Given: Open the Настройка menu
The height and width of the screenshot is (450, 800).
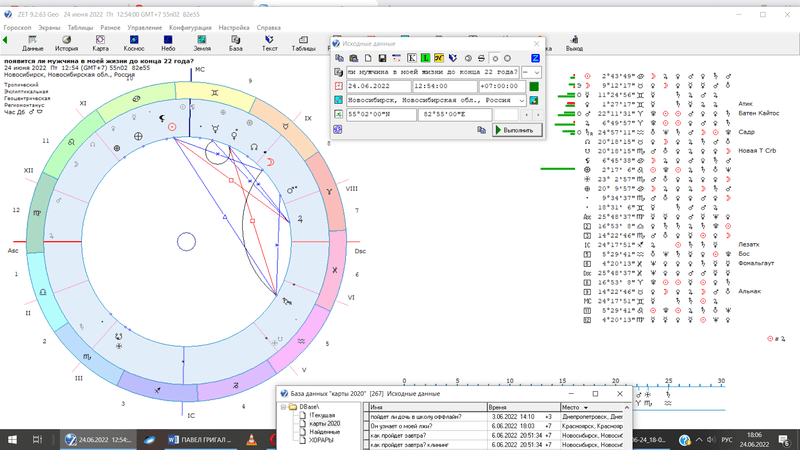Looking at the screenshot, I should click(x=233, y=28).
